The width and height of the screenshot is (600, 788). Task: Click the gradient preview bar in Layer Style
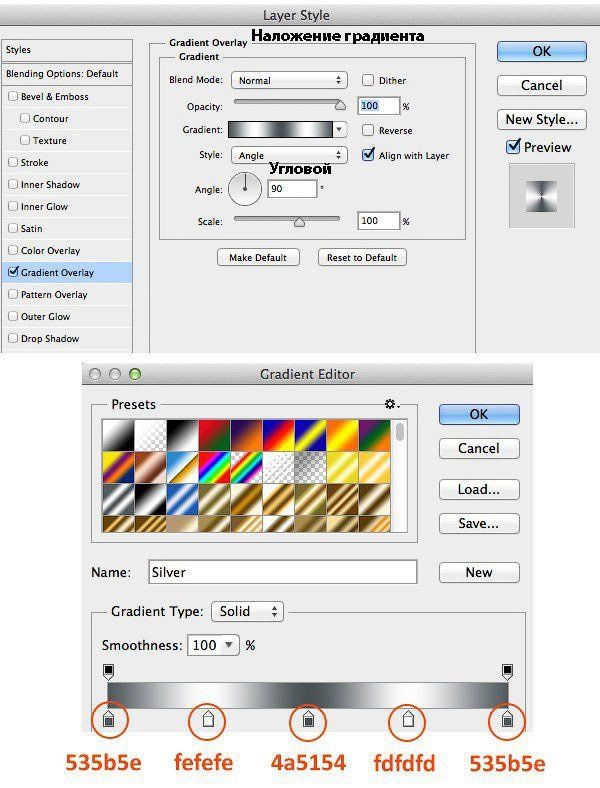pyautogui.click(x=280, y=130)
